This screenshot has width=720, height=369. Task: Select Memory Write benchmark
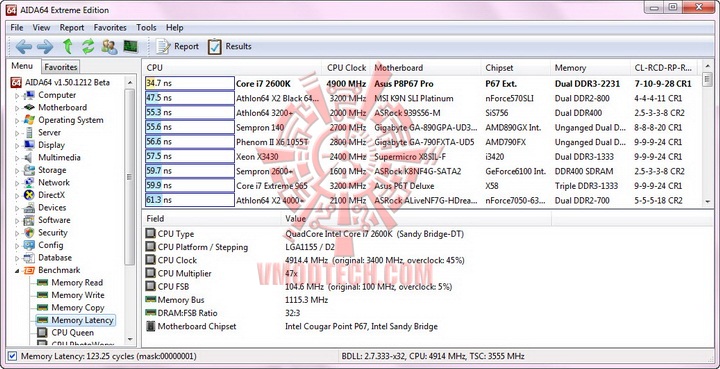pos(78,295)
